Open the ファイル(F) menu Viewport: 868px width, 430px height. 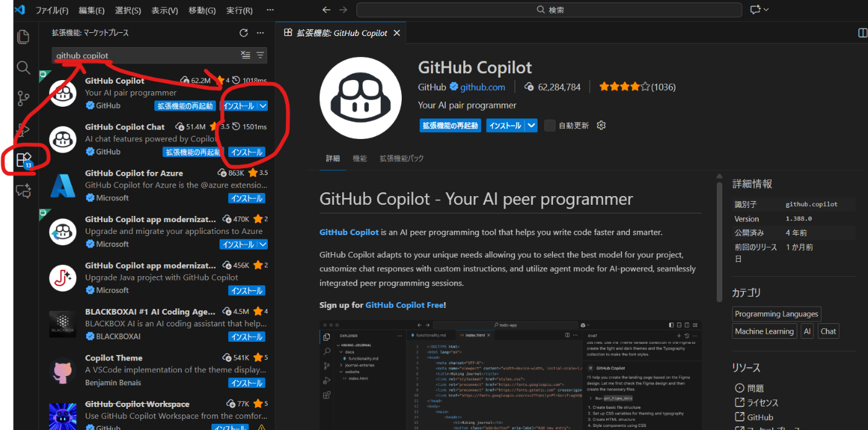click(x=52, y=10)
